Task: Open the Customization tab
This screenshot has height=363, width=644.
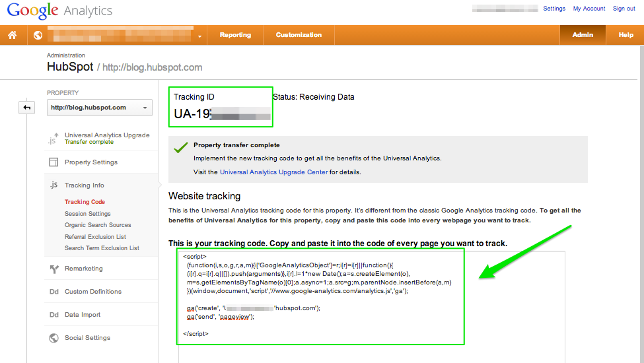Action: tap(299, 35)
